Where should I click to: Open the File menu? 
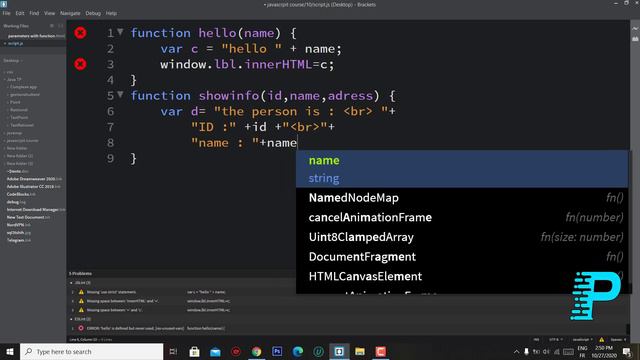(x=7, y=13)
